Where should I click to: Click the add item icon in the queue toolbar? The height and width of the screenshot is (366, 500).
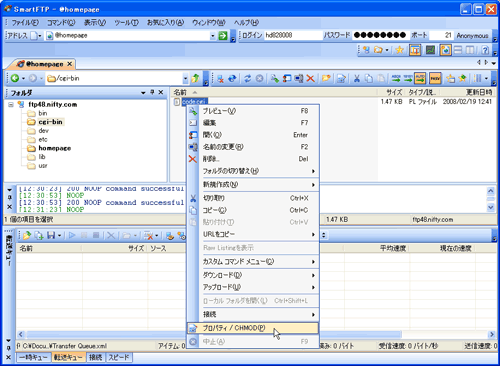coord(39,236)
